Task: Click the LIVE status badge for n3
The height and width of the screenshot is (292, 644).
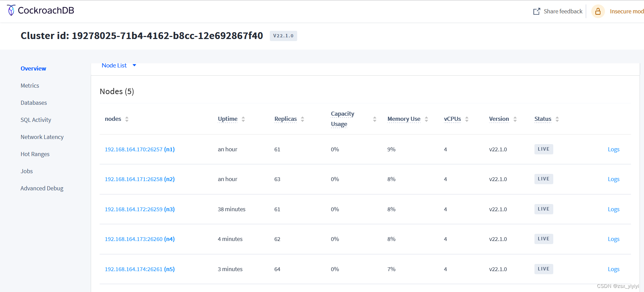Action: click(544, 209)
